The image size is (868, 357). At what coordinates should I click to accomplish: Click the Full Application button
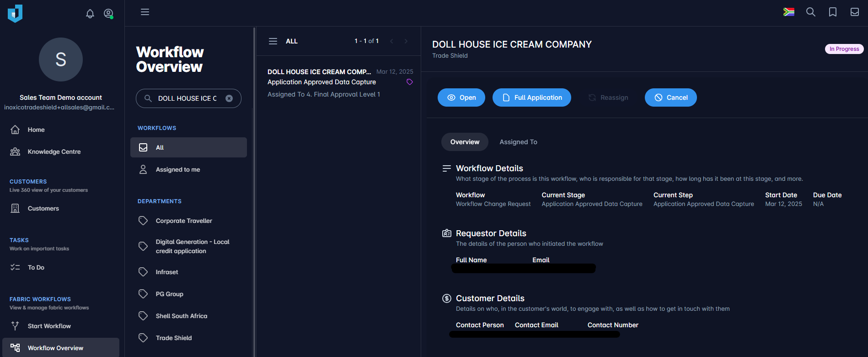pos(532,97)
